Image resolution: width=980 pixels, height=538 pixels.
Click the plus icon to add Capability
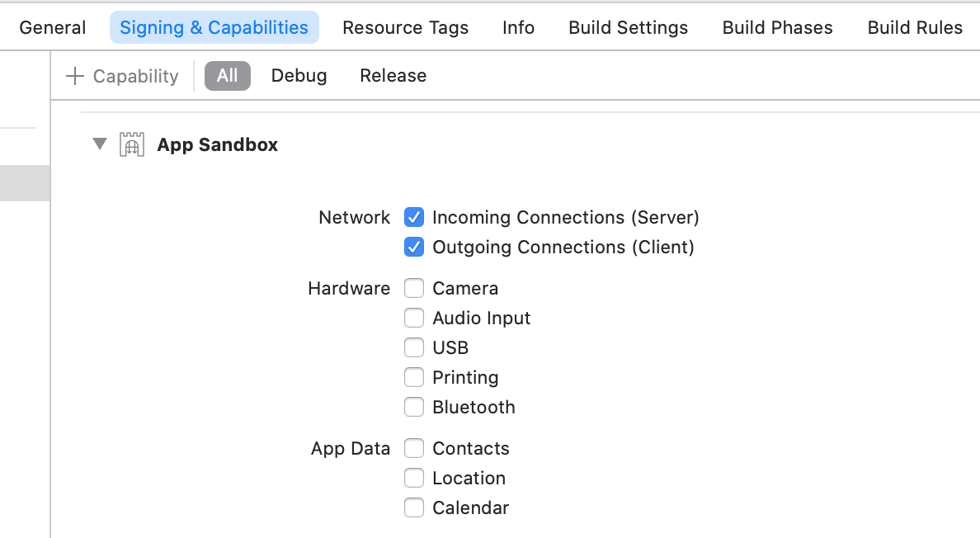[x=75, y=76]
